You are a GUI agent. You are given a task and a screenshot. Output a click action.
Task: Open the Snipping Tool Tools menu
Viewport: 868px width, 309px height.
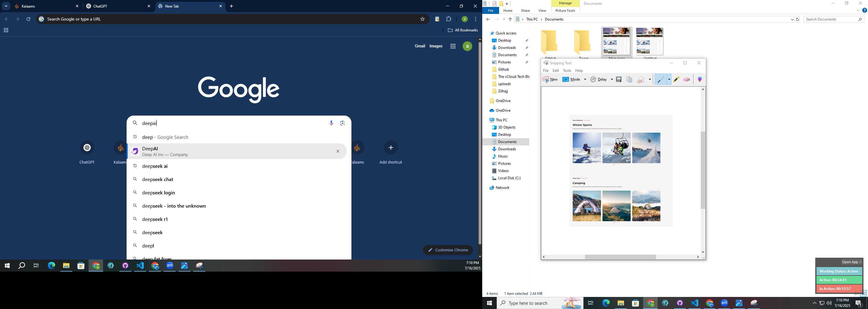[567, 71]
